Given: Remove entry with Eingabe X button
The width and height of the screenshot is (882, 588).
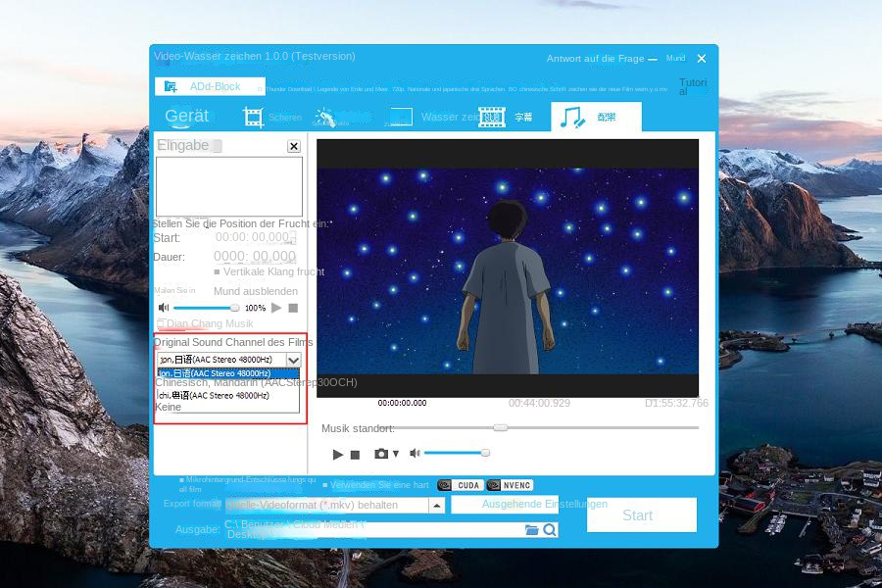Looking at the screenshot, I should (294, 146).
